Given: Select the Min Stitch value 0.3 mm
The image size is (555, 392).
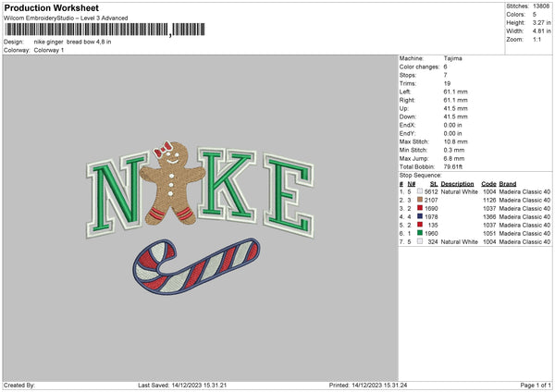Looking at the screenshot, I should (454, 150).
